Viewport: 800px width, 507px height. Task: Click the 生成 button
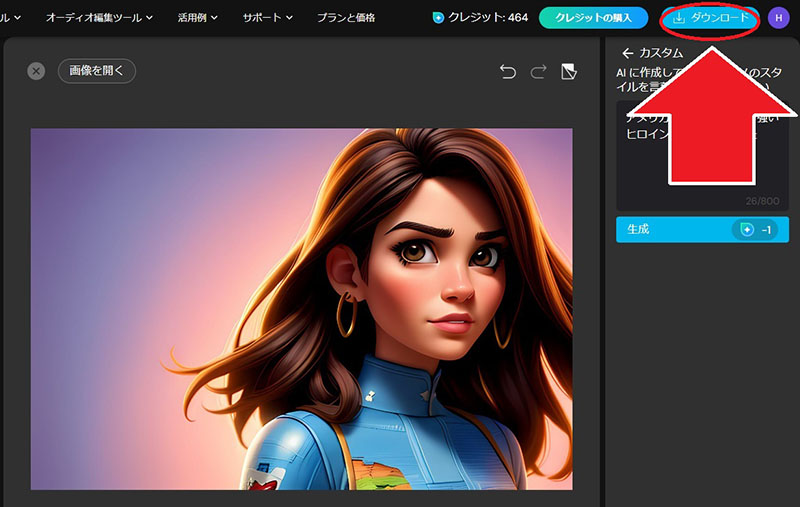tap(702, 230)
